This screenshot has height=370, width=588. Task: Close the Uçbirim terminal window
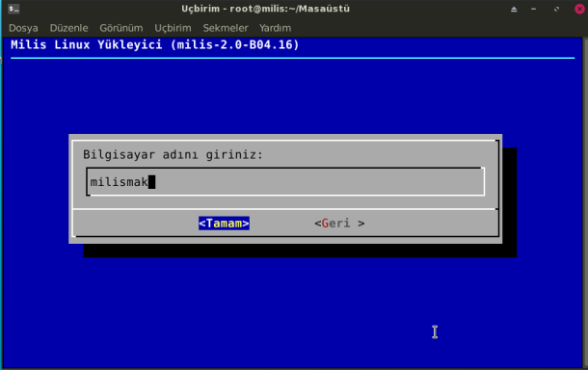(579, 9)
